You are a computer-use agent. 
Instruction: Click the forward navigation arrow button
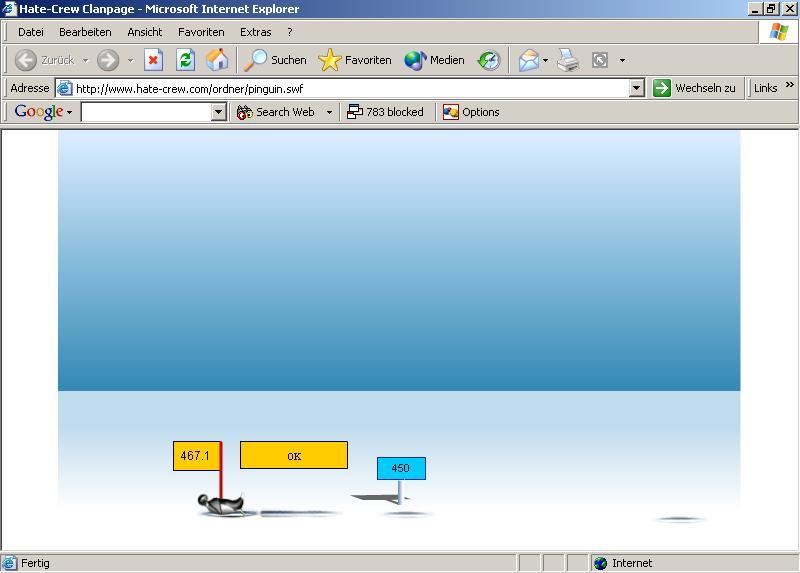click(x=108, y=60)
